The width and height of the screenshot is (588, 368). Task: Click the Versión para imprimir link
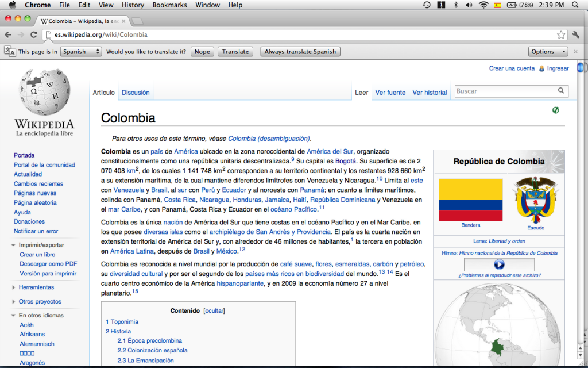tap(48, 273)
